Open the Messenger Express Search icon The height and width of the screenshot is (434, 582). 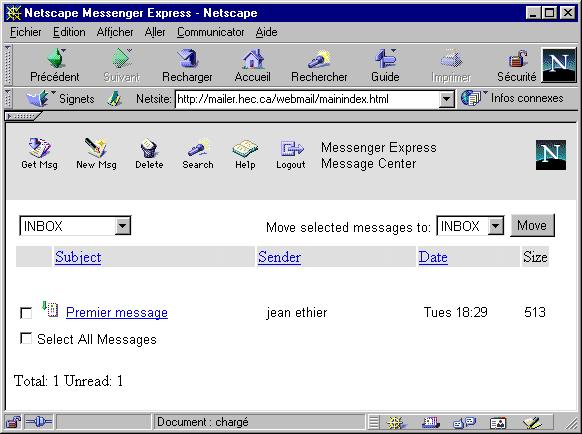click(x=198, y=153)
